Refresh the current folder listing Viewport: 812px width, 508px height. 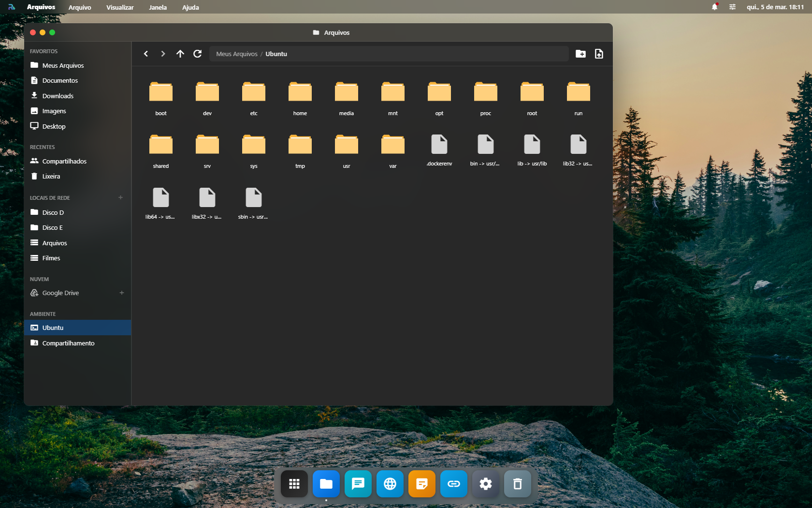point(197,54)
